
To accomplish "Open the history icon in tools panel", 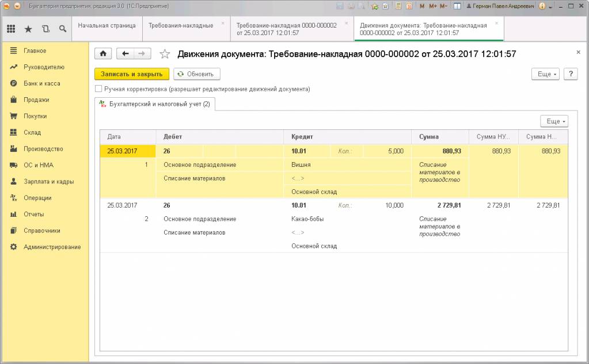I will coord(45,29).
